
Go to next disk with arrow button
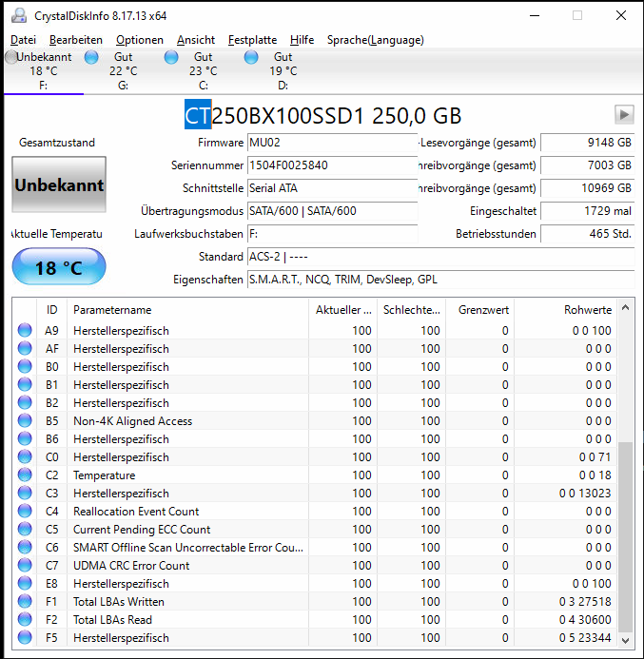pyautogui.click(x=624, y=114)
